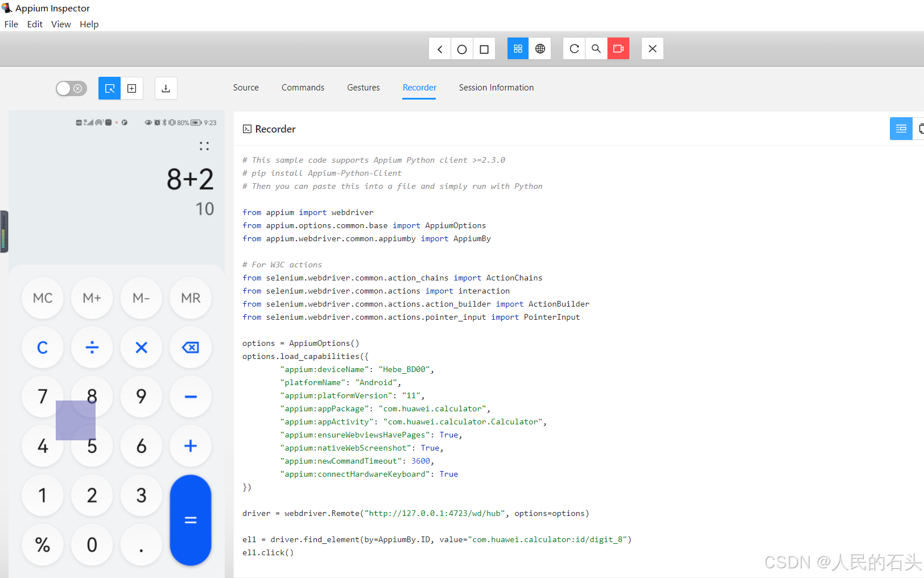Open the Gestures tab
This screenshot has height=578, width=924.
point(364,88)
